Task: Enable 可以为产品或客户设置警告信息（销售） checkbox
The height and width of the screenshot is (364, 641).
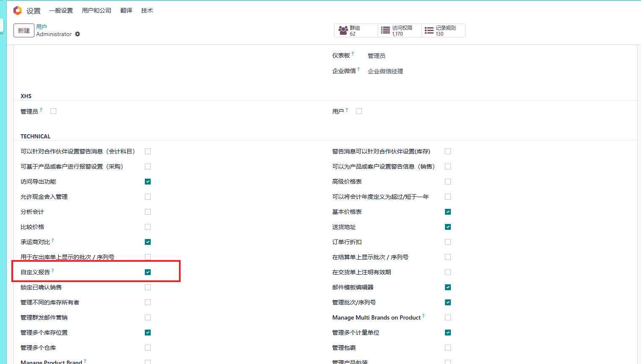Action: point(448,166)
